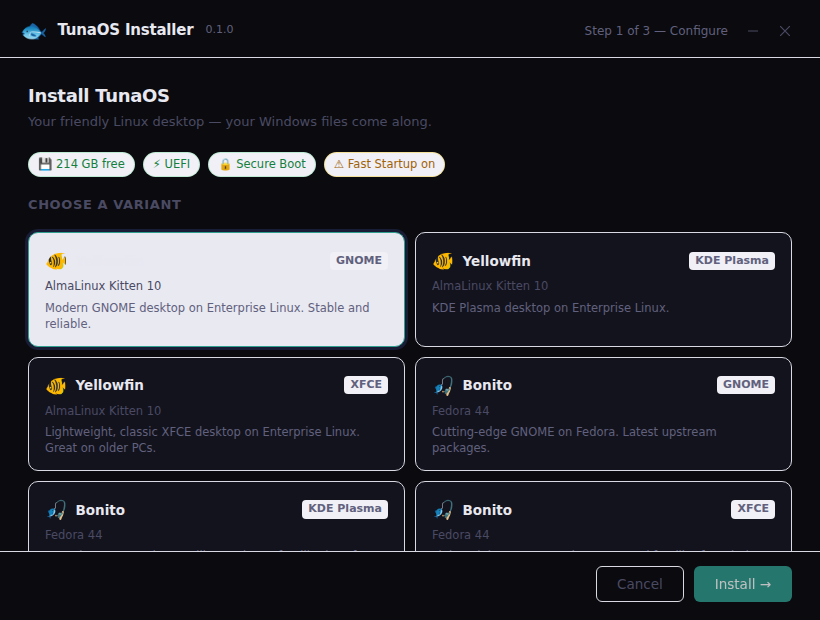Click 'Lightweight, classic XFCE desktop' description
The image size is (820, 620).
point(202,440)
